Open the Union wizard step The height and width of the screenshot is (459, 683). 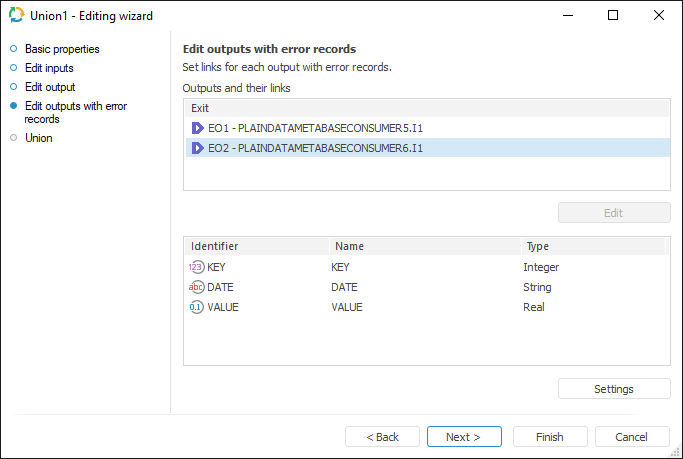(38, 138)
